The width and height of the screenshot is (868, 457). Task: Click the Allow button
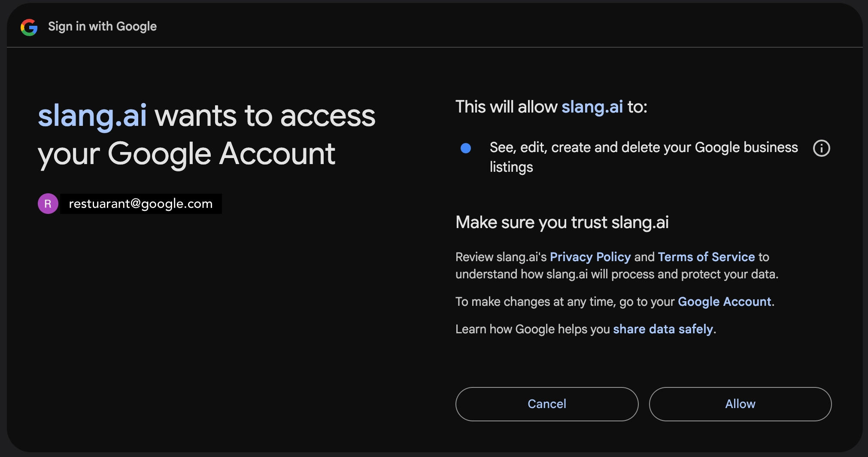(x=740, y=404)
